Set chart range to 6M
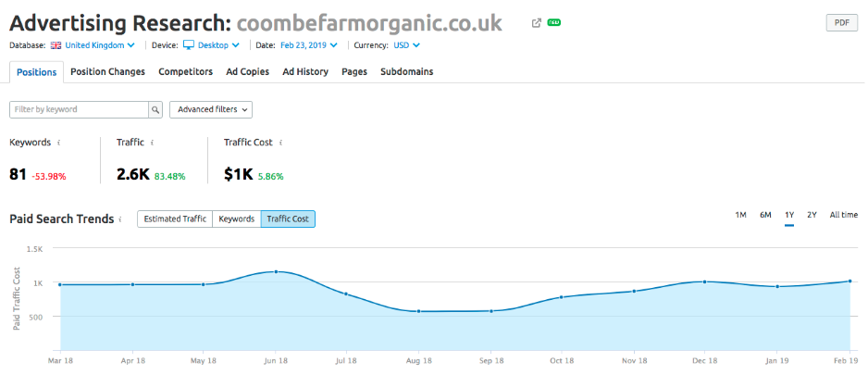This screenshot has width=868, height=375. click(765, 215)
